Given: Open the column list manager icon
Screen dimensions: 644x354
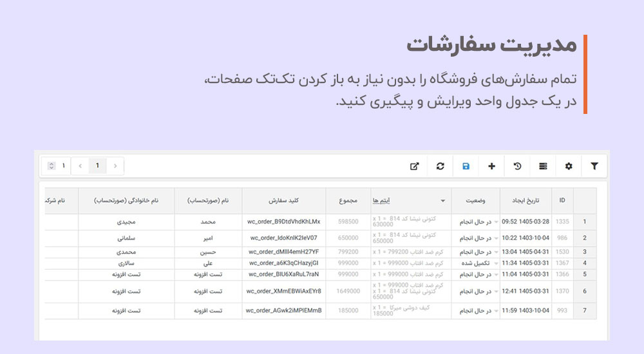Looking at the screenshot, I should coord(543,166).
